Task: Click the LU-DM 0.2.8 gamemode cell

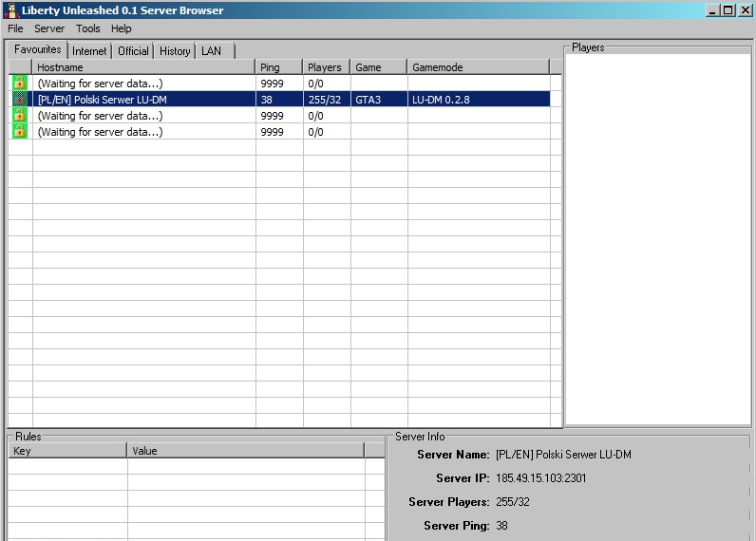Action: coord(441,100)
